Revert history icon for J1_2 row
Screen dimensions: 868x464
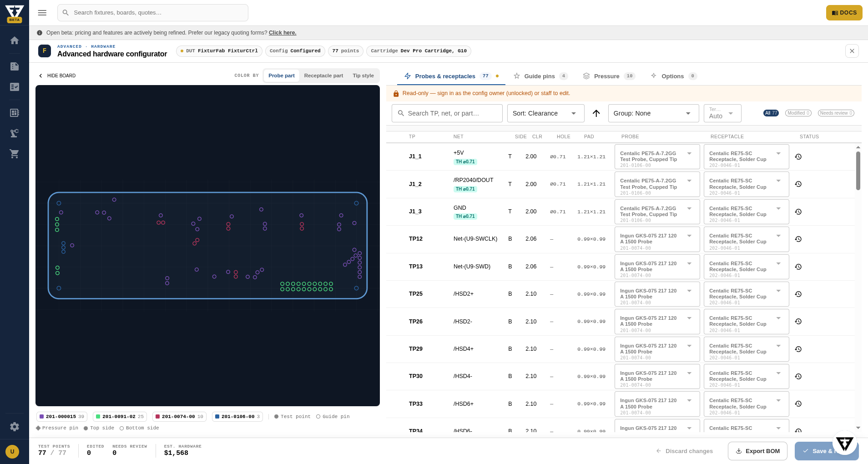pyautogui.click(x=798, y=184)
